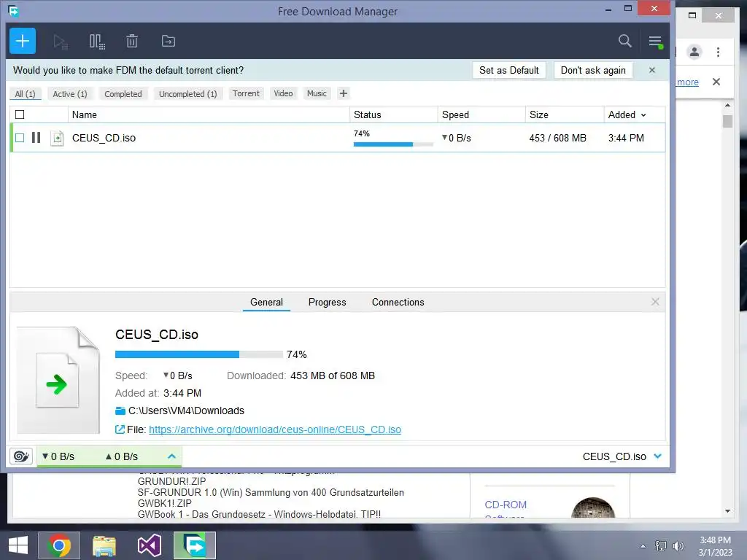Click 3:44 PM added time cell
The width and height of the screenshot is (747, 560).
click(626, 138)
